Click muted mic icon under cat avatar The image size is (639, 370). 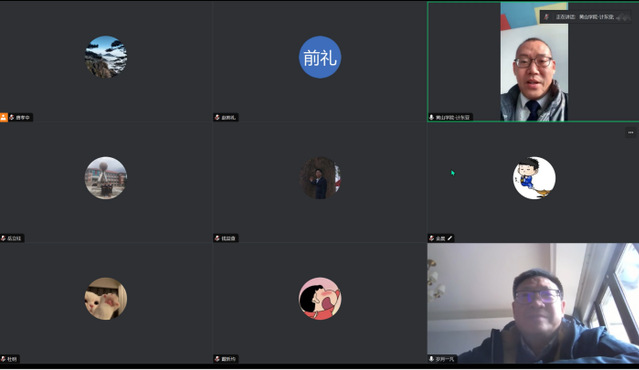pos(3,359)
